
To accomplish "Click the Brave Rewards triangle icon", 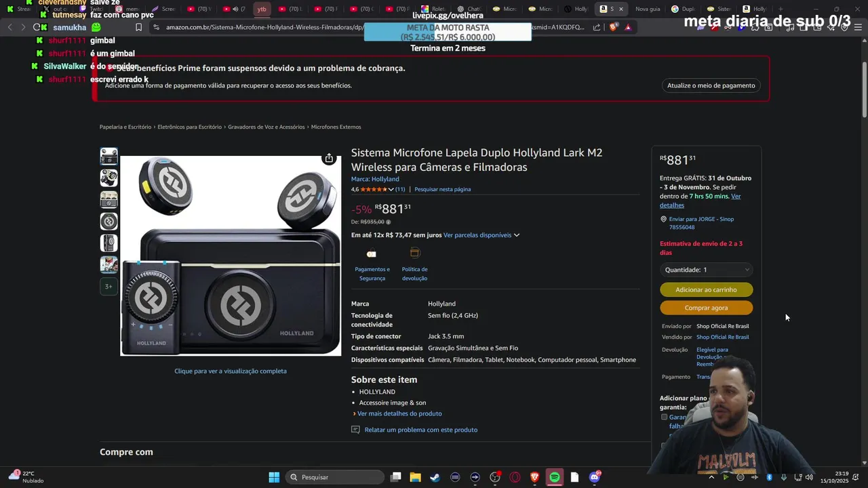I will (x=628, y=27).
